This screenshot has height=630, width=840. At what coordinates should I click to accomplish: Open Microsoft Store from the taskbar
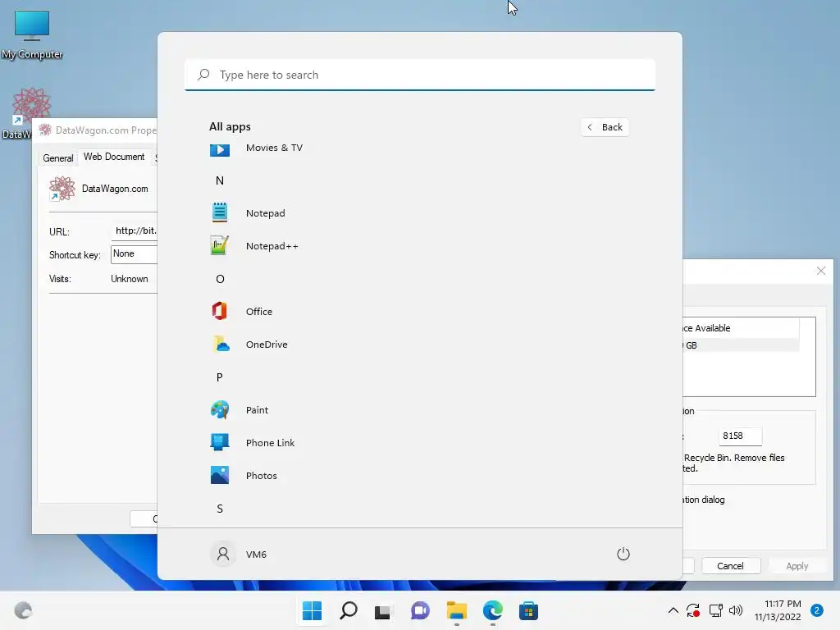[x=529, y=610]
